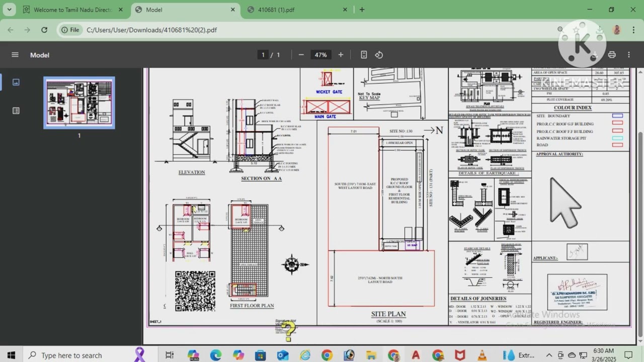644x362 pixels.
Task: Go forward in browser history
Action: pos(27,30)
